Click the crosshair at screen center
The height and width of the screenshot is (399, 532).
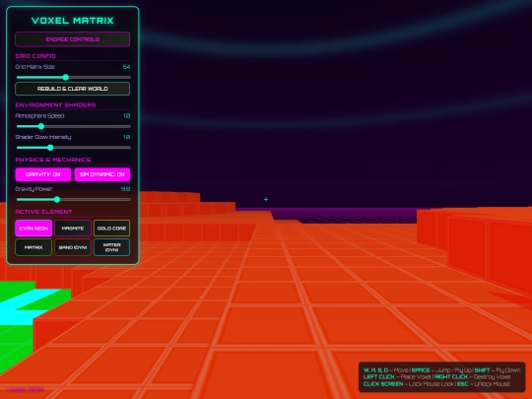[266, 199]
